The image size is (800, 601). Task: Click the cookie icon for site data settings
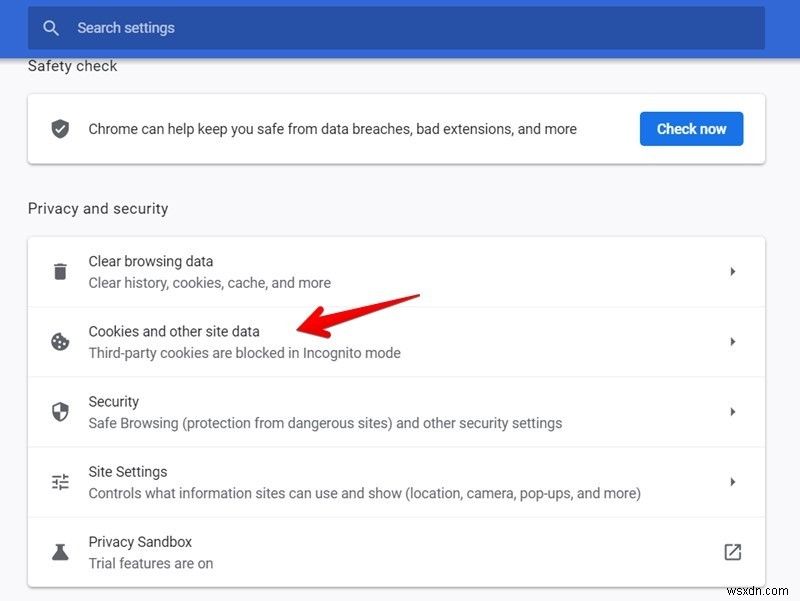61,341
